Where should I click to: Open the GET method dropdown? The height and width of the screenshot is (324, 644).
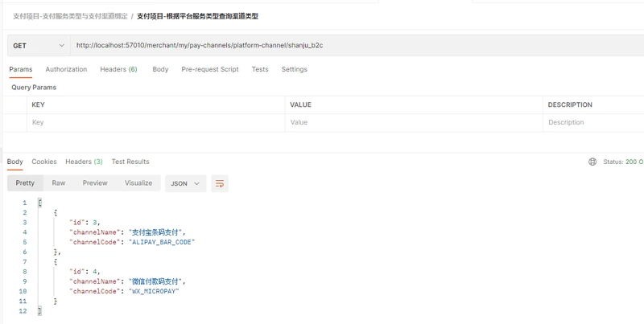tap(39, 46)
